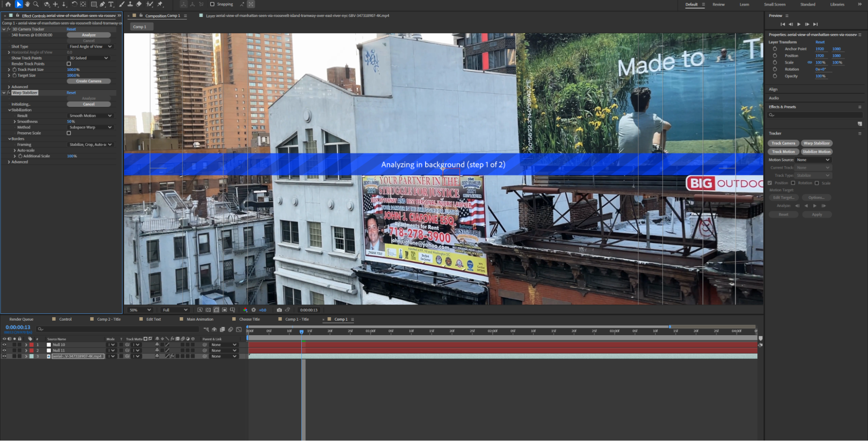Hide the Null 10 layer

(4, 345)
